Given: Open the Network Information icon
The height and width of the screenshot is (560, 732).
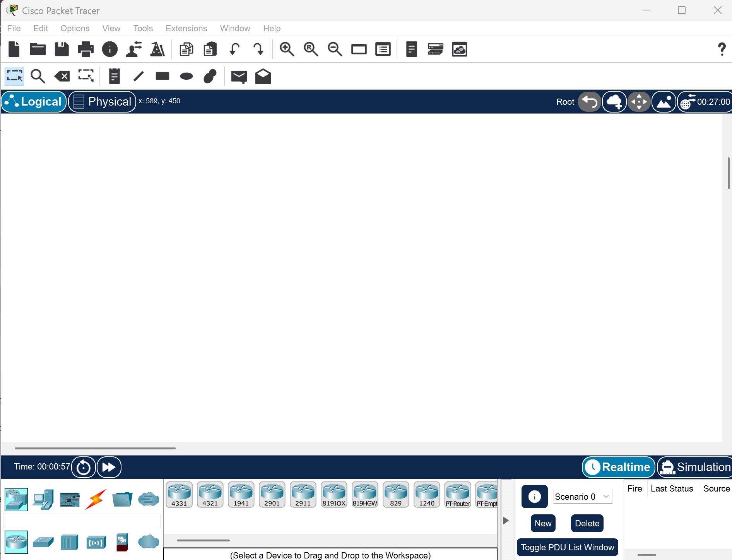Looking at the screenshot, I should click(110, 49).
